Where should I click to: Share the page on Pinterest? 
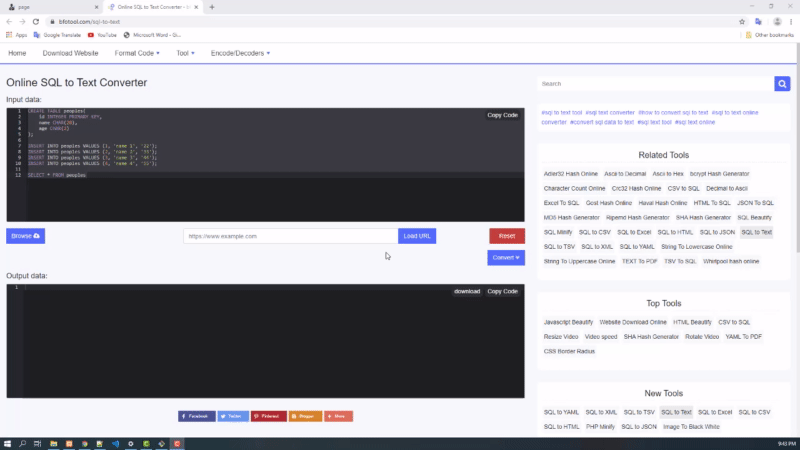pos(268,416)
